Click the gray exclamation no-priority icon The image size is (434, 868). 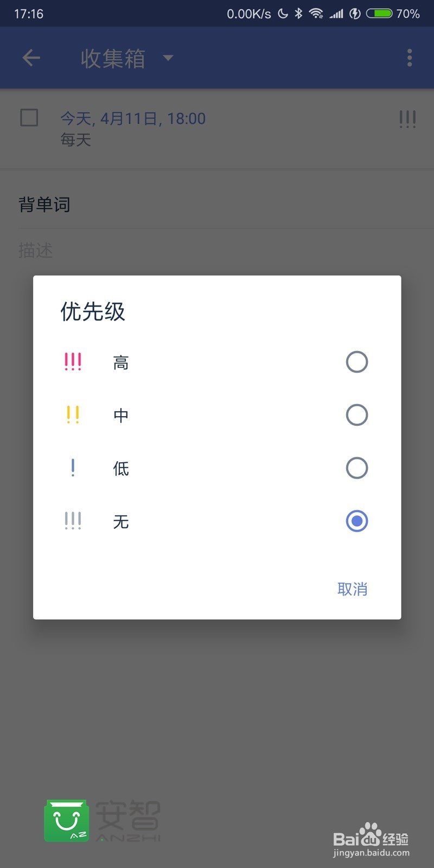pyautogui.click(x=73, y=521)
